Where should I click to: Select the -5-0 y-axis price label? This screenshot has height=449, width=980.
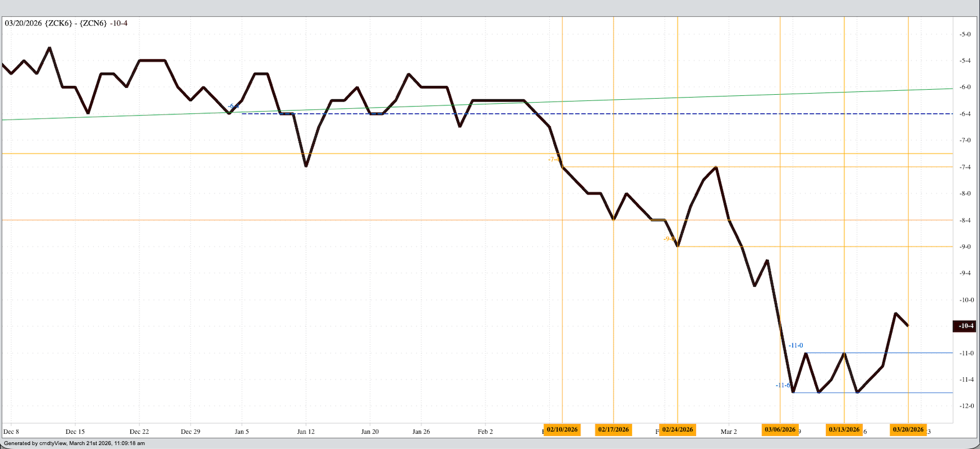pyautogui.click(x=965, y=34)
